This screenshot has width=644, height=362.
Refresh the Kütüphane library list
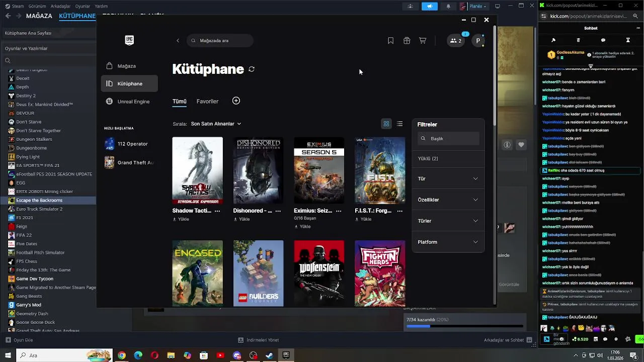point(252,69)
